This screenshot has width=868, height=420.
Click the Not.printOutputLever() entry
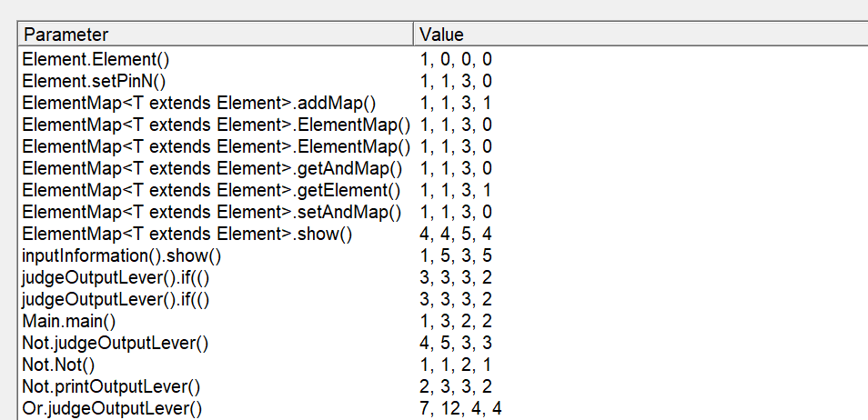pyautogui.click(x=111, y=386)
